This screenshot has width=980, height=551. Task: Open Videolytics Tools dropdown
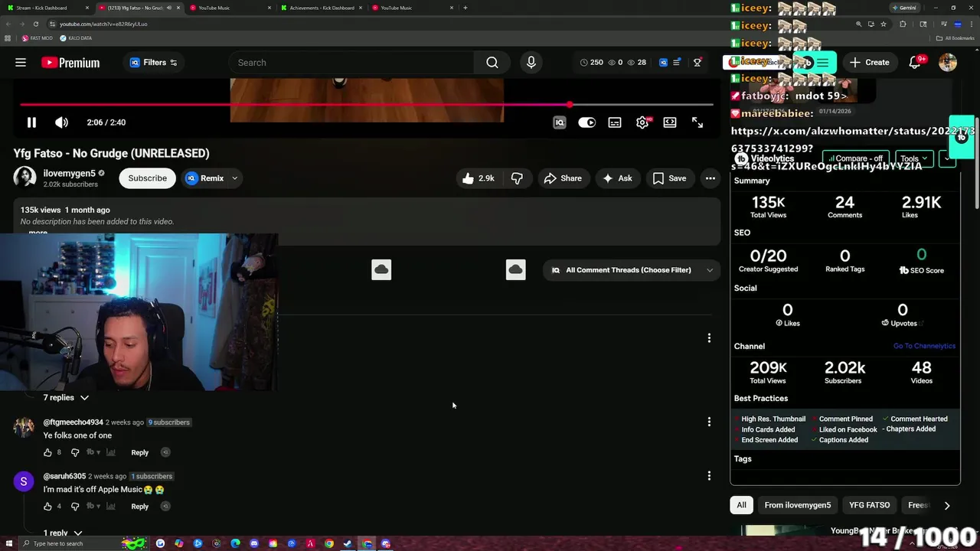tap(914, 158)
